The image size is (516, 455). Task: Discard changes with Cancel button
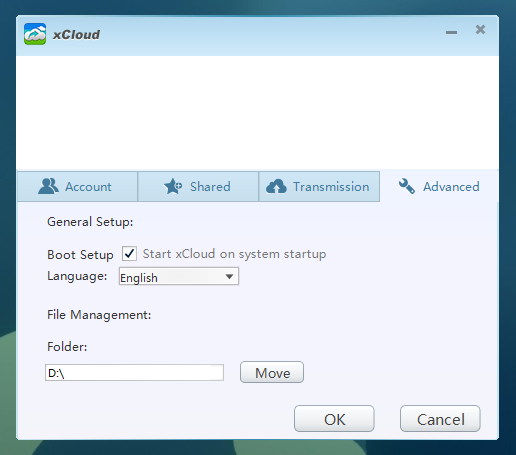(x=440, y=419)
